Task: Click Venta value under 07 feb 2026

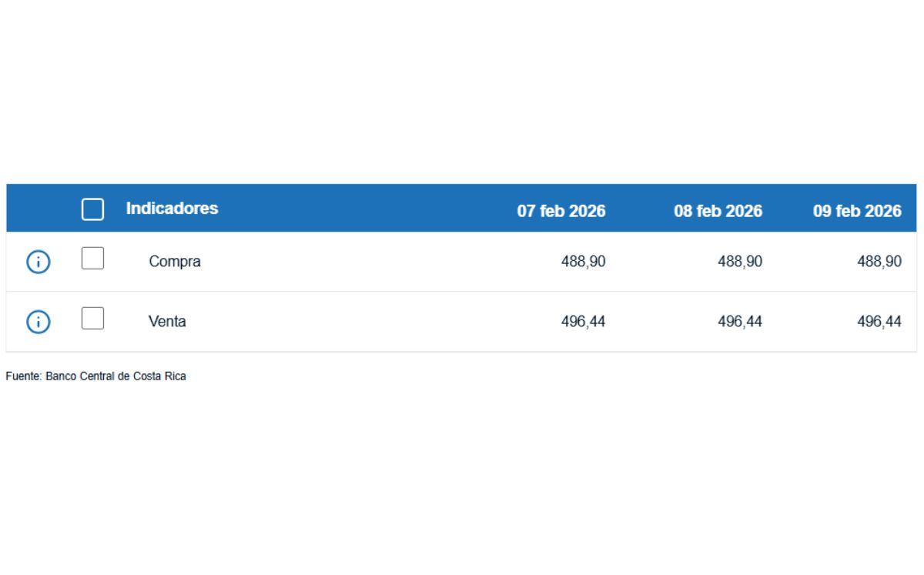Action: click(x=583, y=322)
